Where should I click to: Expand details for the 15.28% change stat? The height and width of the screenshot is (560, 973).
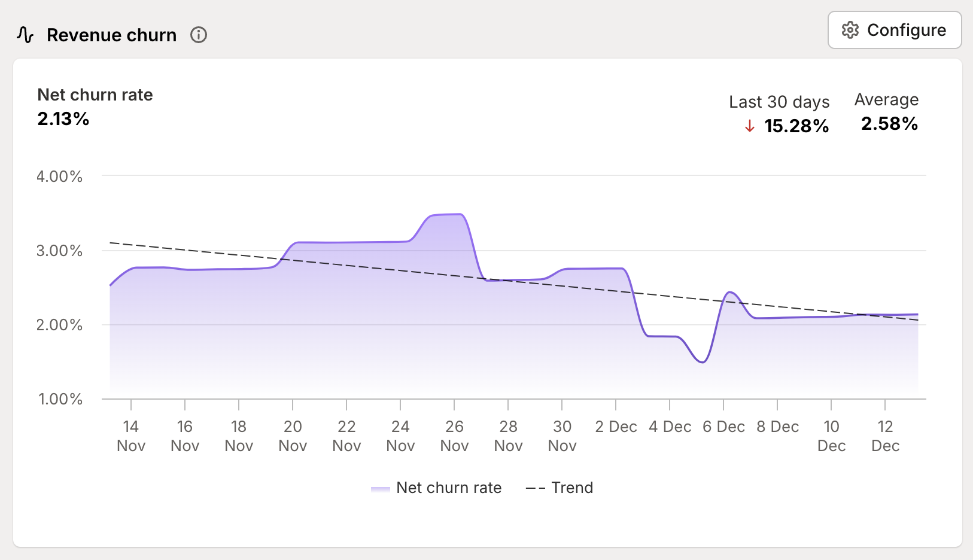pyautogui.click(x=796, y=126)
